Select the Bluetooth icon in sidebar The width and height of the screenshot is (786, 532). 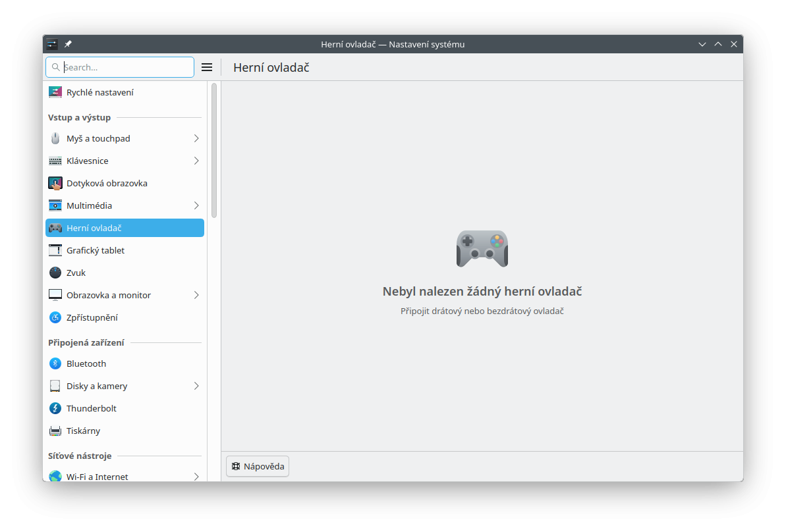click(55, 363)
